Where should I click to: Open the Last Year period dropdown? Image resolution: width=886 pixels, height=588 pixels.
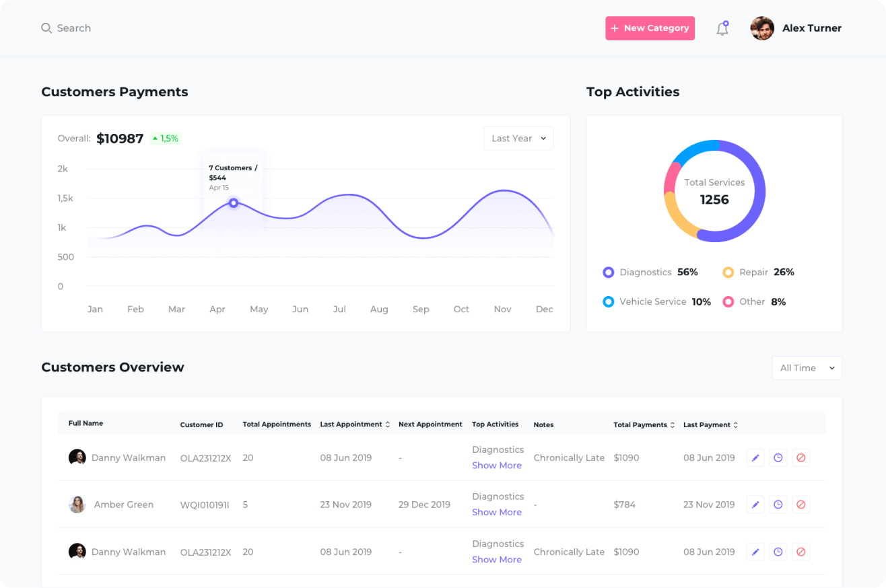pyautogui.click(x=518, y=138)
